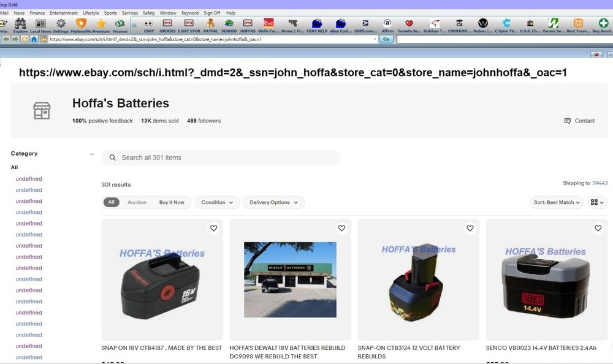
Task: Click in the Search all 301 items field
Action: tap(221, 157)
